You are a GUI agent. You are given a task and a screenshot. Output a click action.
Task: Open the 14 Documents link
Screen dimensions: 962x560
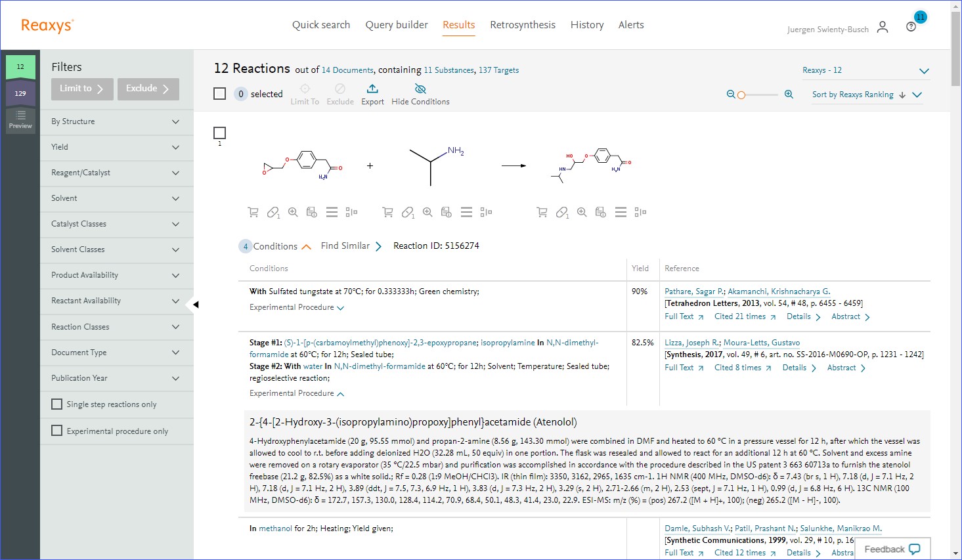tap(347, 70)
